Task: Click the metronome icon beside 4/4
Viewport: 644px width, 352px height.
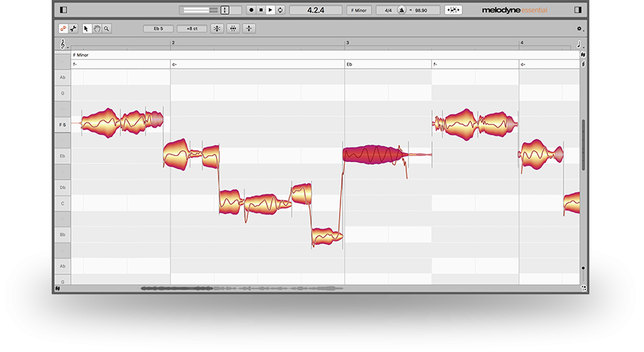Action: 402,10
